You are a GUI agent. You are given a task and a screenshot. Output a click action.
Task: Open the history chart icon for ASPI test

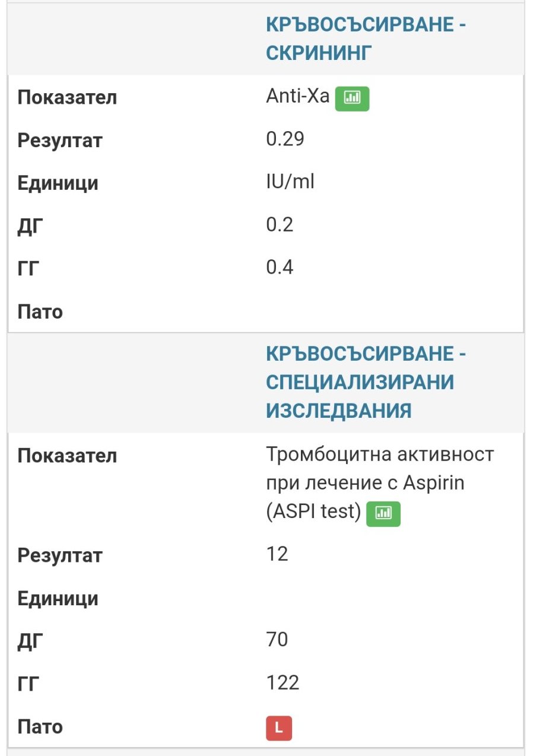click(383, 514)
